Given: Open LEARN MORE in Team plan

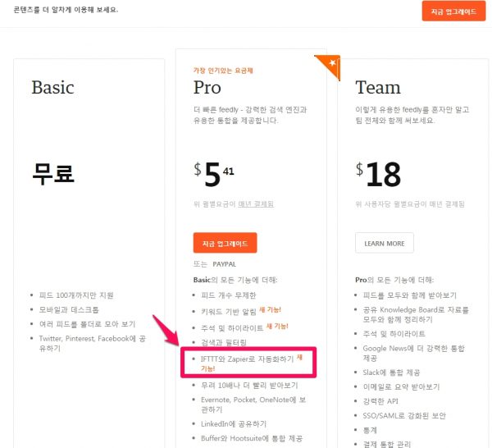Looking at the screenshot, I should 384,243.
